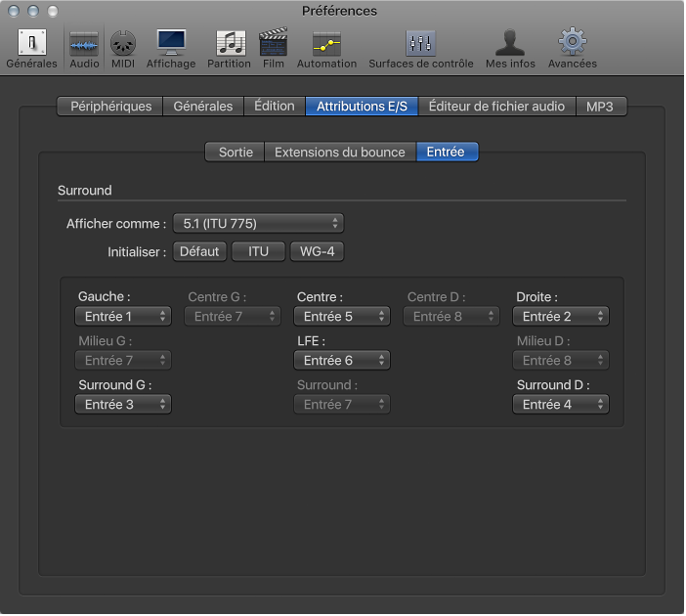This screenshot has height=616, width=686.
Task: Open the Gauche input dropdown
Action: 123,317
